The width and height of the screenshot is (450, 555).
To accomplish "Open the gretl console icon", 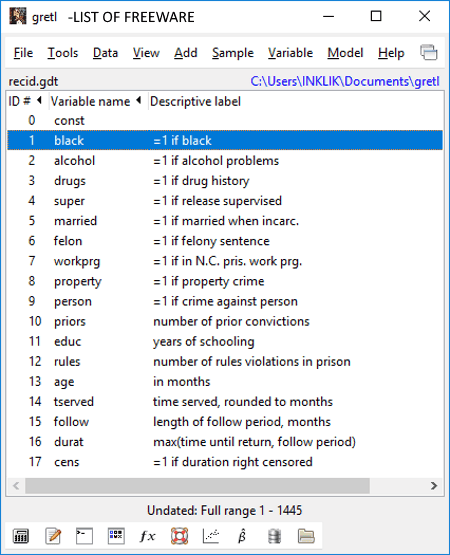I will pyautogui.click(x=85, y=536).
